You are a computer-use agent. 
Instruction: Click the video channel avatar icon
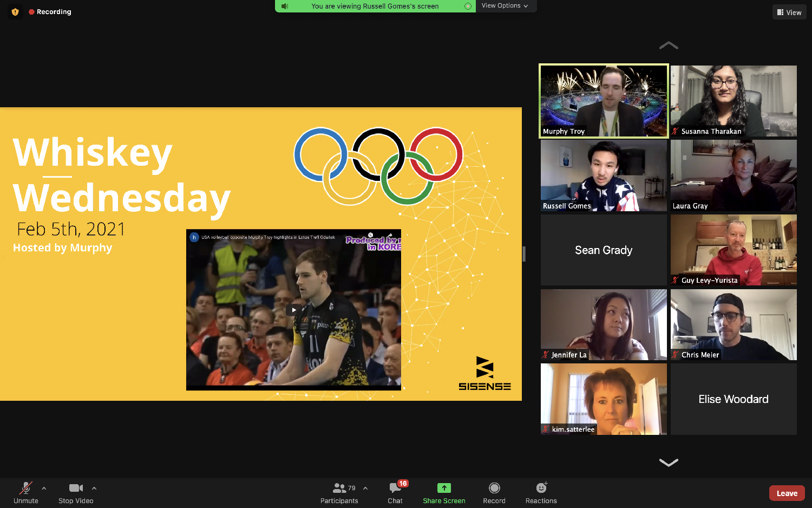(x=194, y=237)
